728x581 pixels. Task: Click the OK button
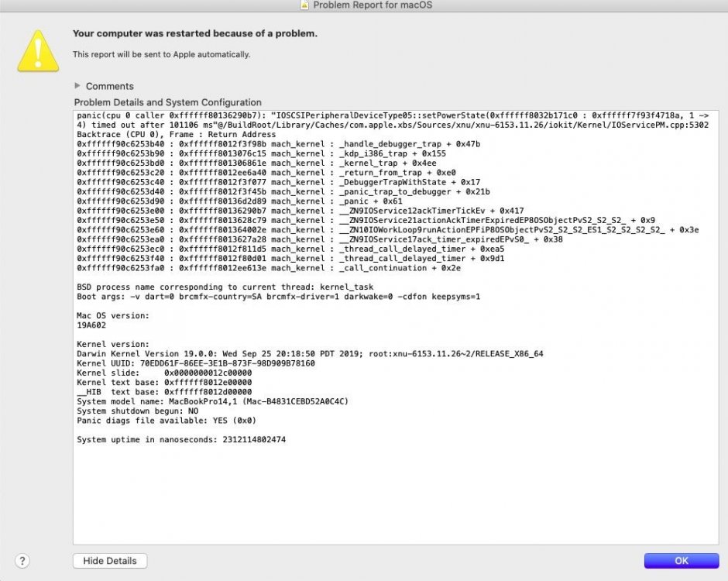click(x=681, y=561)
